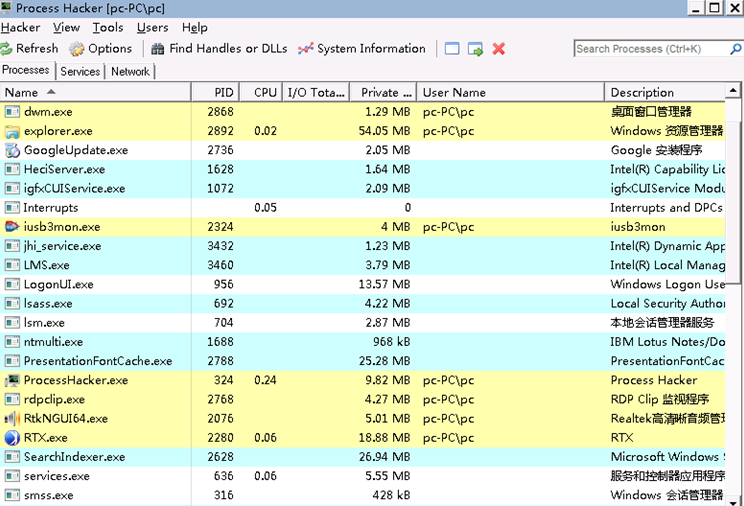This screenshot has height=506, width=744.
Task: Click the search magnifier icon
Action: [x=735, y=48]
